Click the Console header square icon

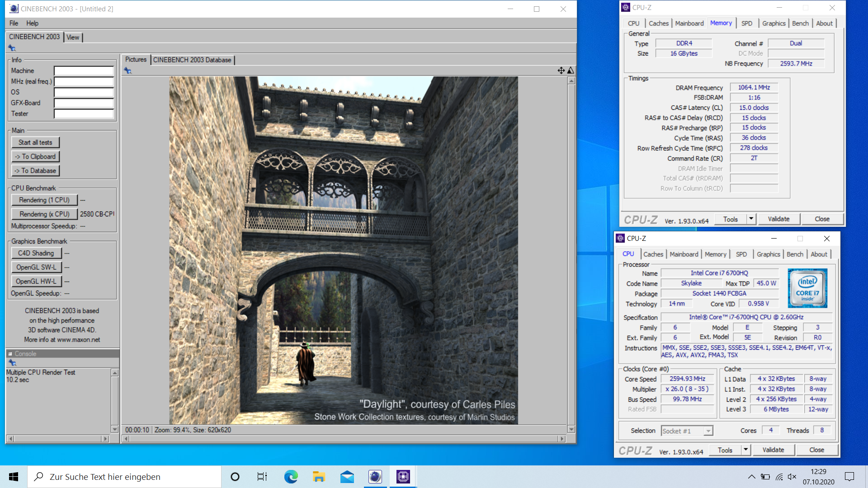click(x=10, y=354)
